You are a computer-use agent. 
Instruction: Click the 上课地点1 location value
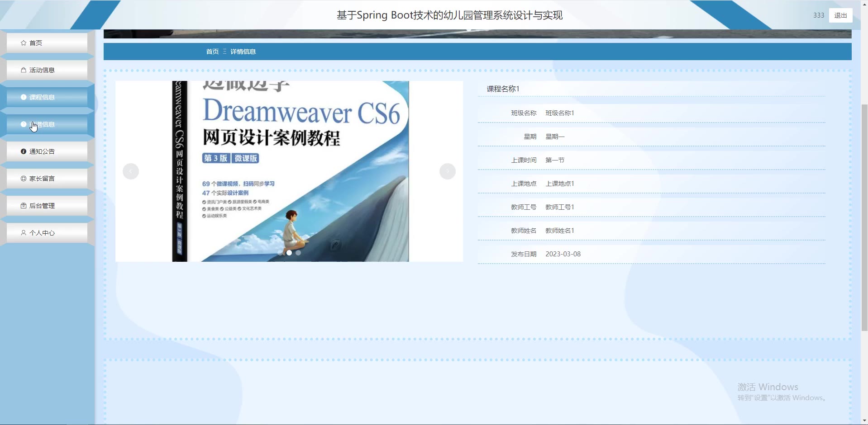point(560,184)
